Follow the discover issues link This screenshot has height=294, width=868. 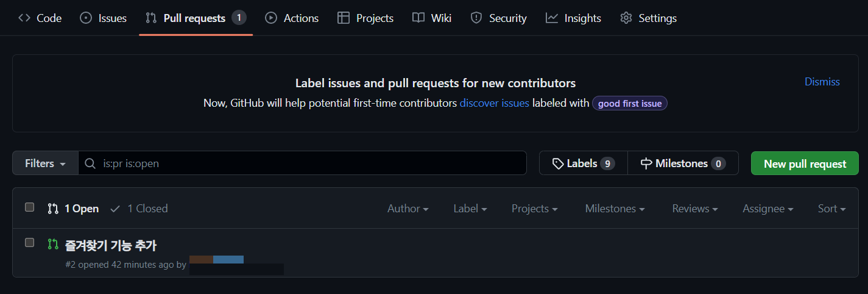tap(494, 103)
